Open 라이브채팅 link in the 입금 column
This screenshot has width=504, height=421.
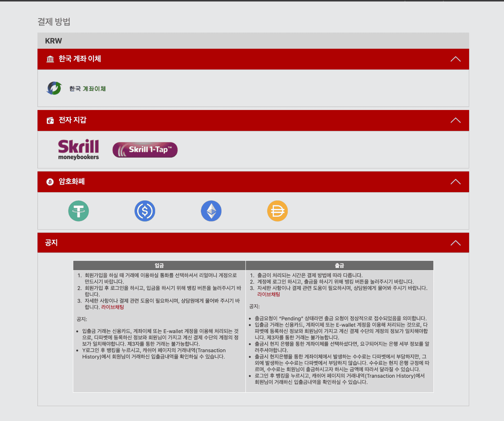tap(112, 307)
